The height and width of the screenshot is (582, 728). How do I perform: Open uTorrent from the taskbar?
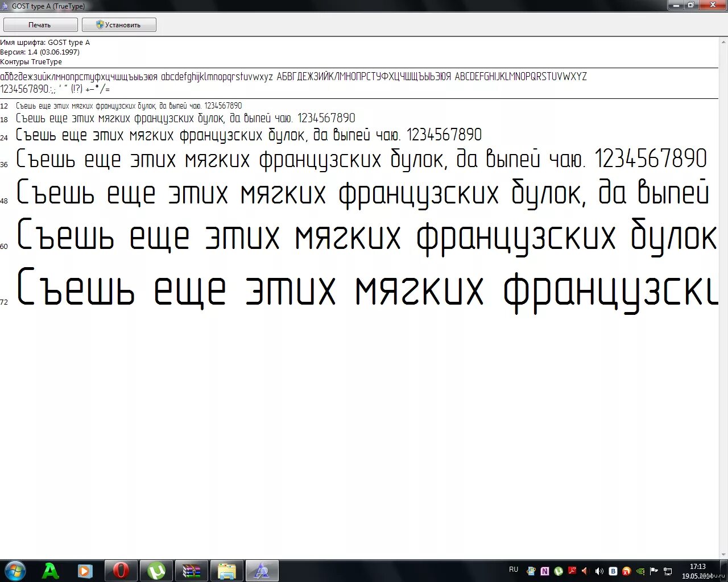[x=156, y=571]
